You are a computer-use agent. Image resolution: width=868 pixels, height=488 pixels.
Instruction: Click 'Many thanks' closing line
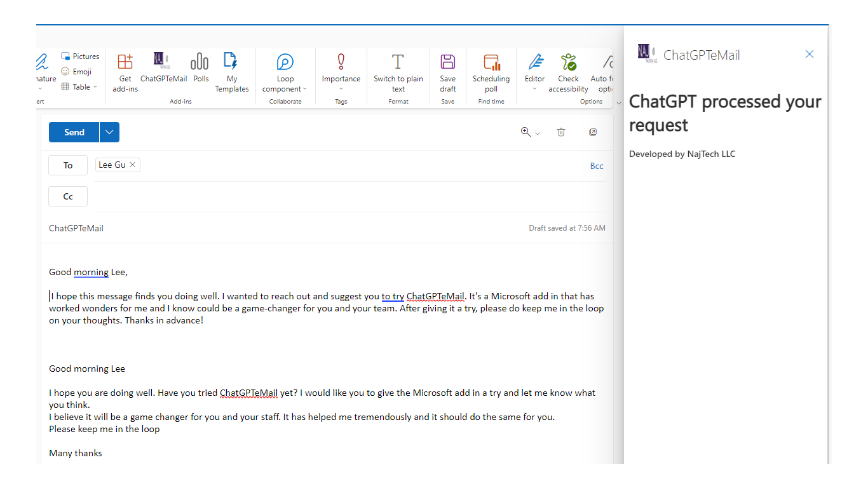coord(76,453)
